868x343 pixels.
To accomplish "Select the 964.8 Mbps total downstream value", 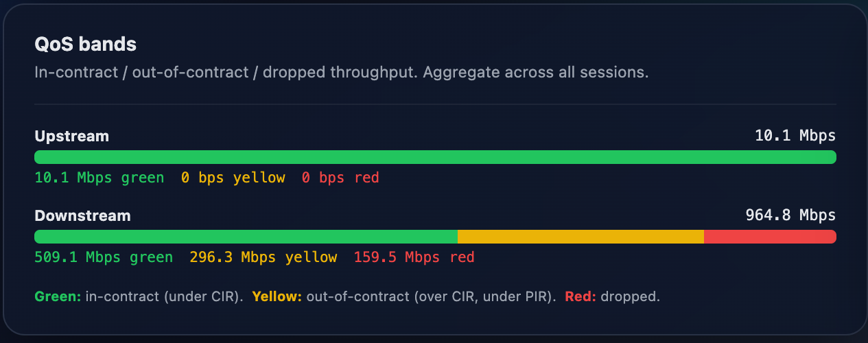I will click(790, 215).
